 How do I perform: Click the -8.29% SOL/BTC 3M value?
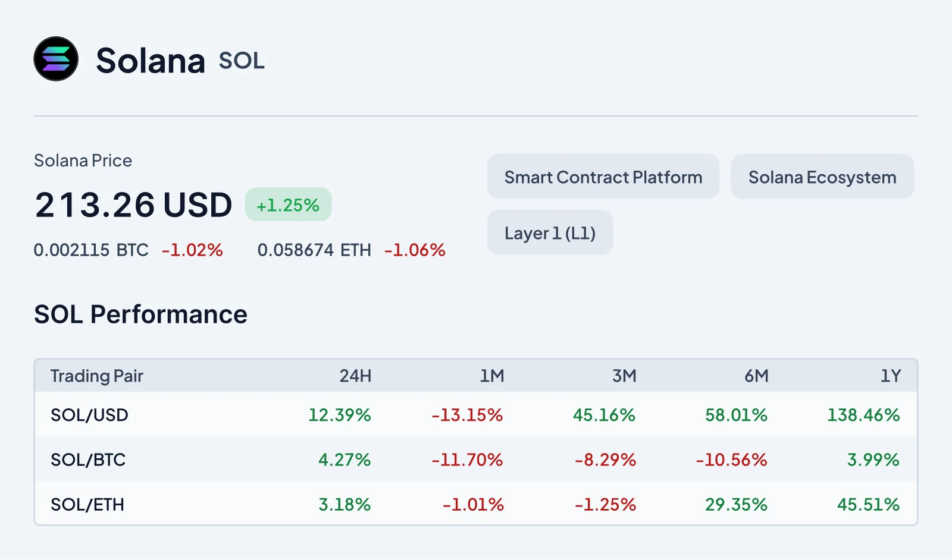pos(605,460)
